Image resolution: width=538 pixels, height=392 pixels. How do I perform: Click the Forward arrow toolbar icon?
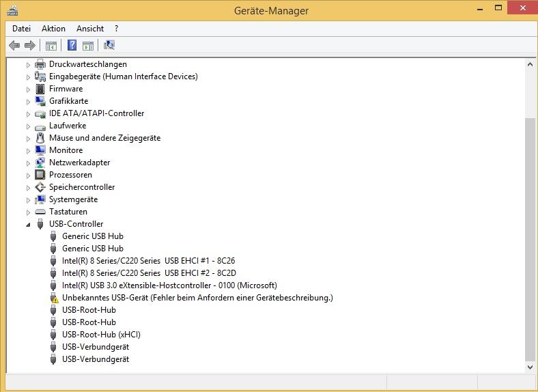click(x=29, y=46)
